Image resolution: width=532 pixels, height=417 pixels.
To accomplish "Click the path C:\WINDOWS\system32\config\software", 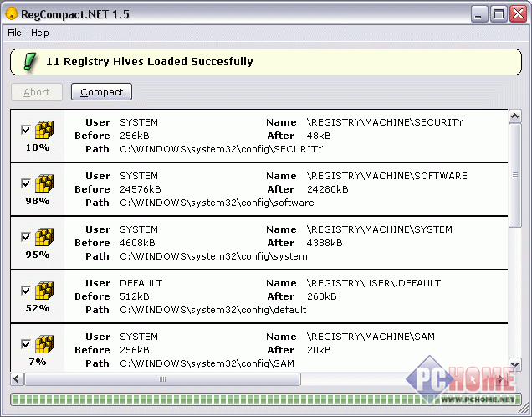I will [x=217, y=203].
